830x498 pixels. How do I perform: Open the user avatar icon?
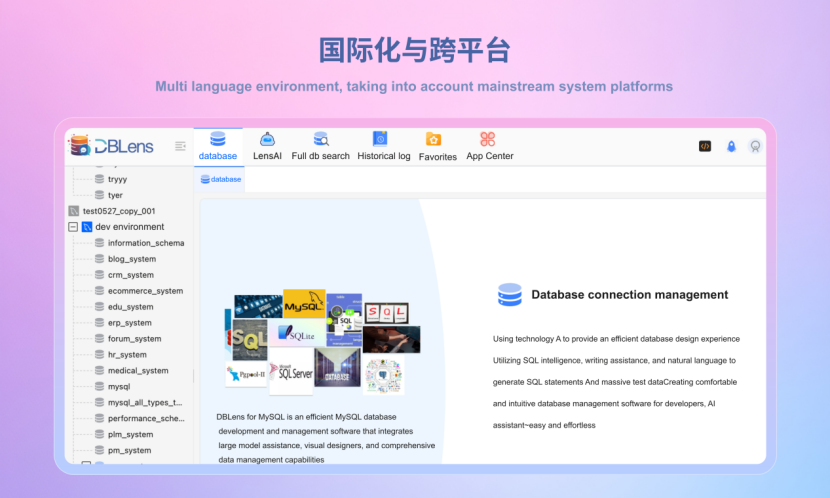point(755,146)
